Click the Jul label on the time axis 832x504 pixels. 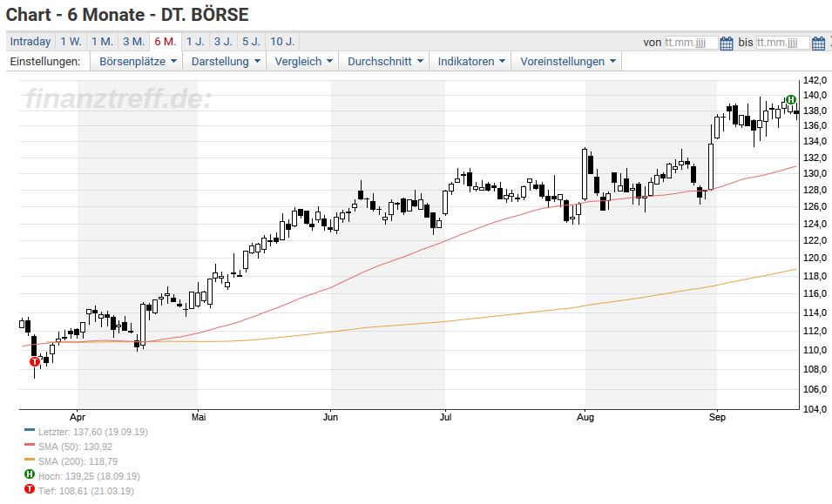[446, 417]
